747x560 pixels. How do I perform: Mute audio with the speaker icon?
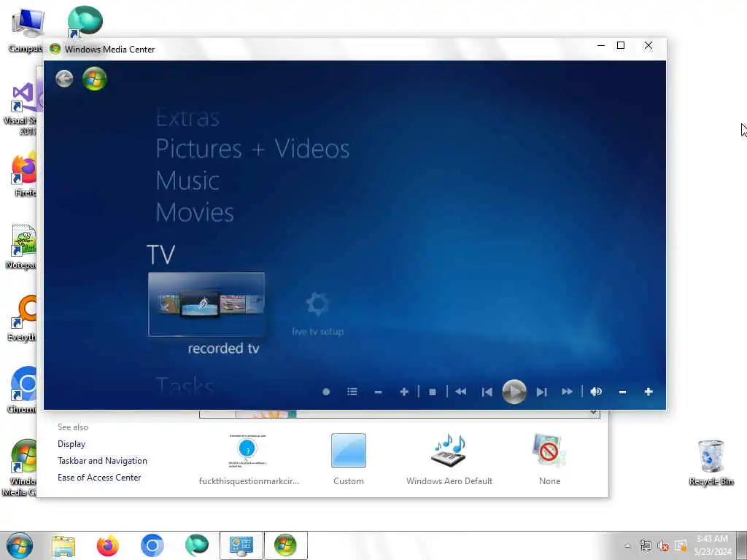click(596, 392)
